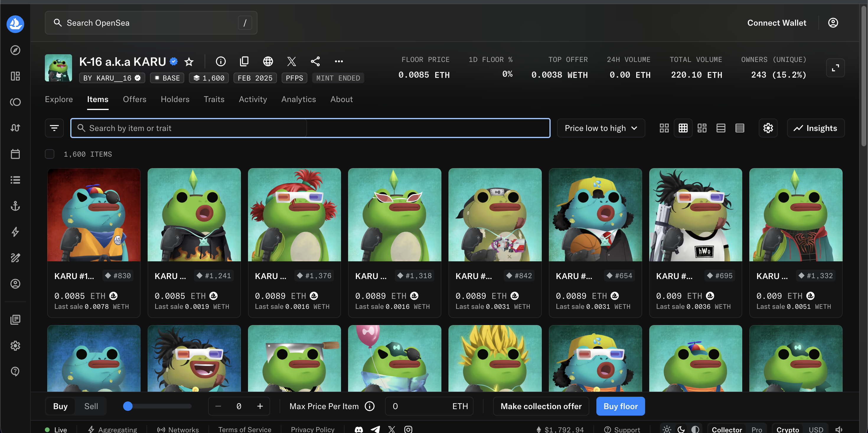Click the Connect Wallet button
This screenshot has height=433, width=868.
click(777, 22)
